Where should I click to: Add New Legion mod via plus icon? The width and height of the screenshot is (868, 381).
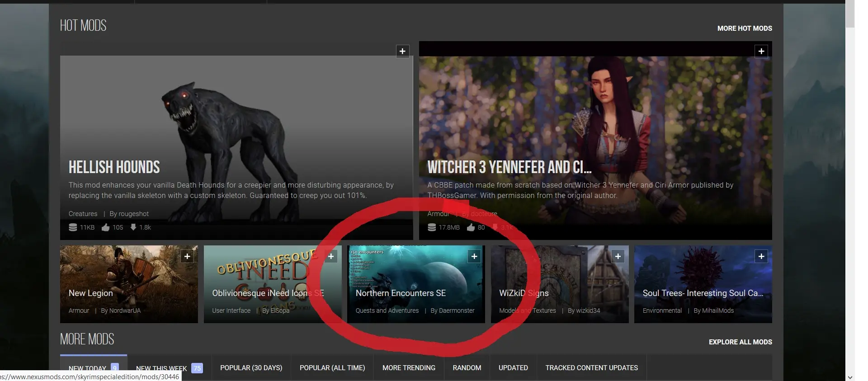click(x=187, y=256)
